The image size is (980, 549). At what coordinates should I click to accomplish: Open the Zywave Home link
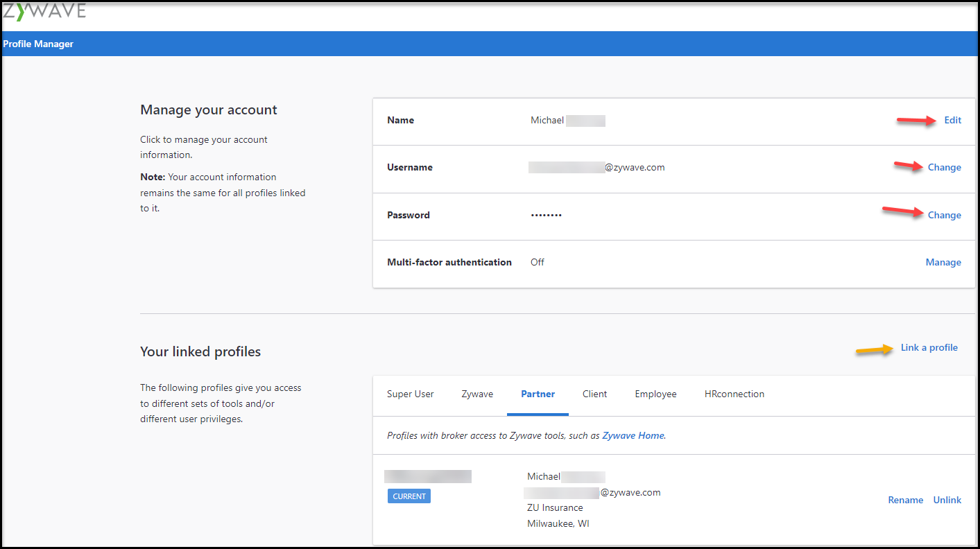632,435
